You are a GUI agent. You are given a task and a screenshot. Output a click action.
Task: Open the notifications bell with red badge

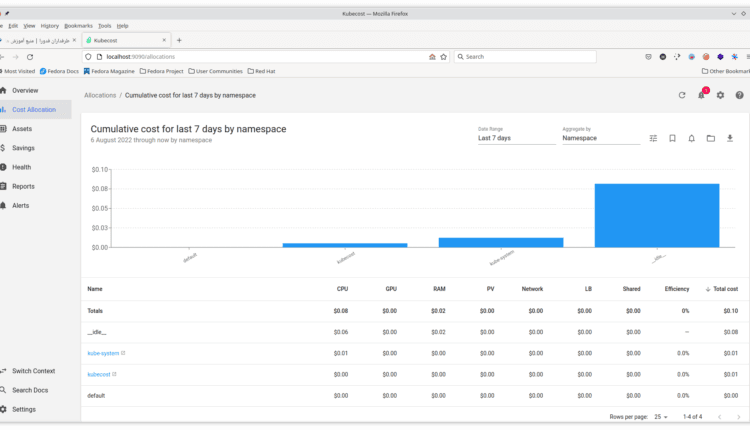click(701, 95)
